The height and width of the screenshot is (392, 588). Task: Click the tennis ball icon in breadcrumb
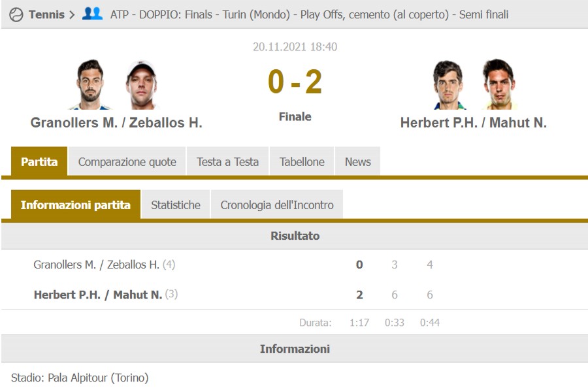pos(16,14)
